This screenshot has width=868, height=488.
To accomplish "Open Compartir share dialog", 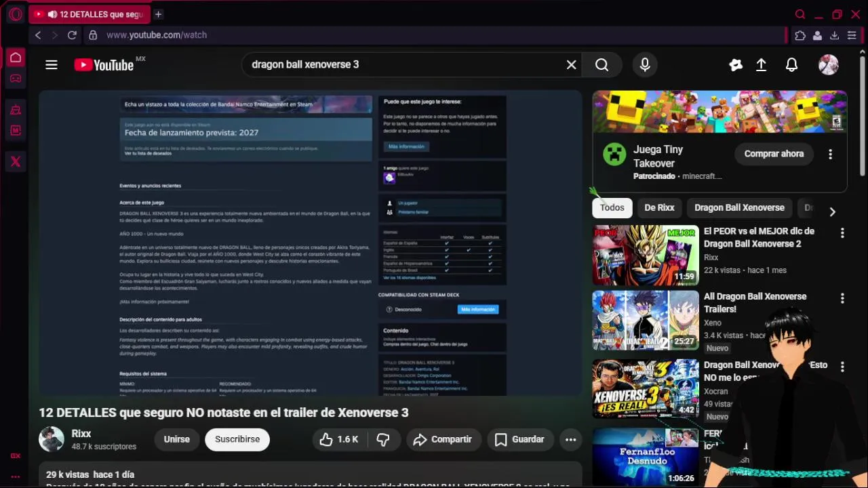I will [x=443, y=439].
